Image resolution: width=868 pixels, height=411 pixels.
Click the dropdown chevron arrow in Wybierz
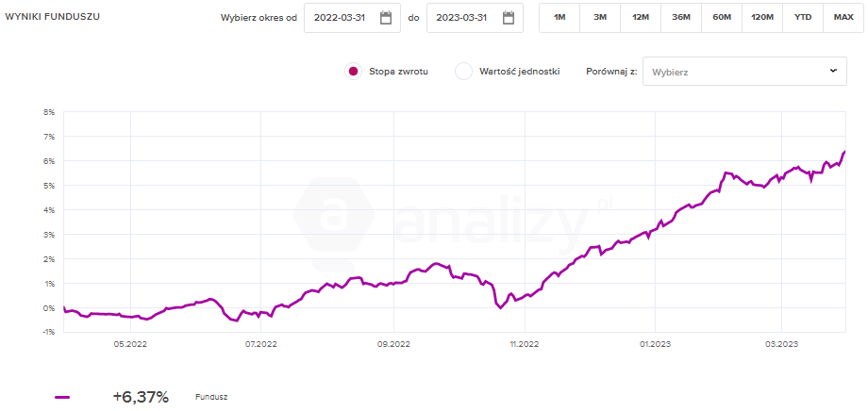[833, 71]
